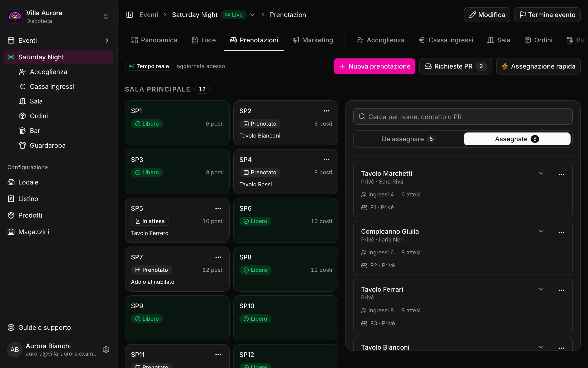Screen dimensions: 588x368
Task: Click Nuova prenotazione button
Action: [x=374, y=66]
